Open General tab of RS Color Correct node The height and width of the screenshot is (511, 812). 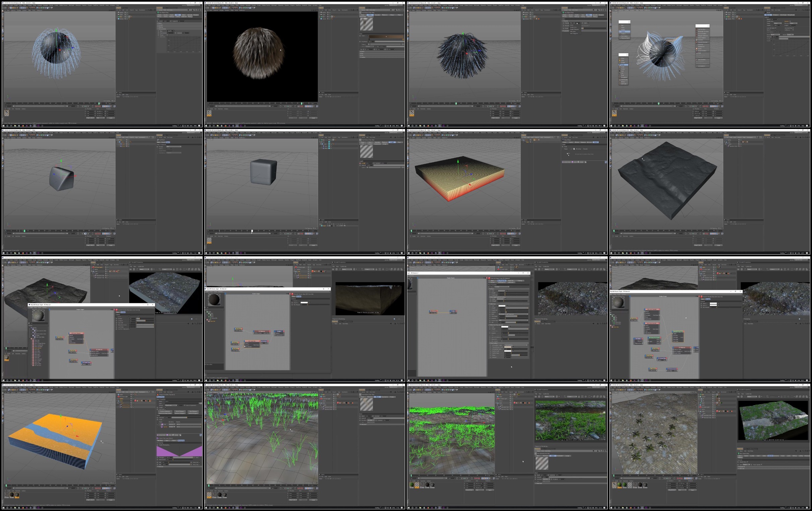click(123, 312)
